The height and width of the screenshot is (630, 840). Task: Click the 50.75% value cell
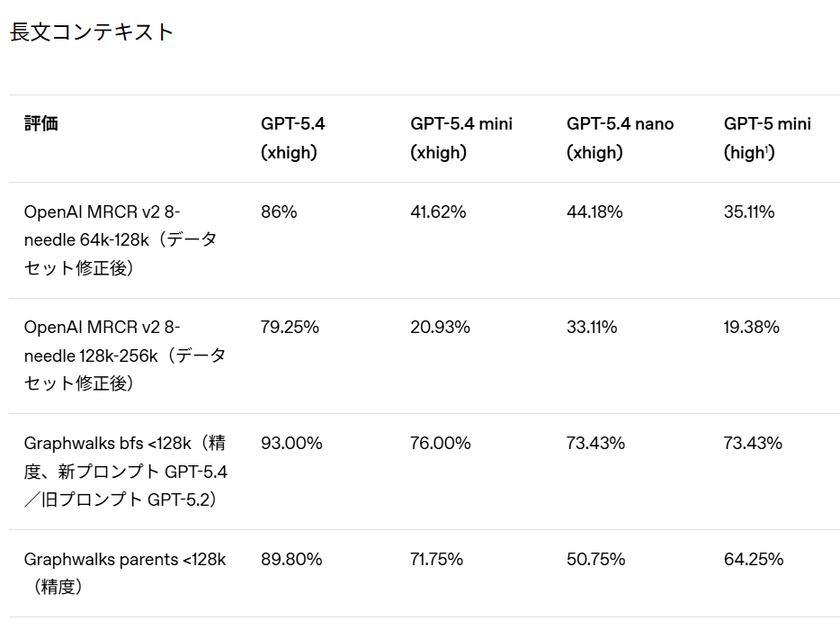pos(595,560)
